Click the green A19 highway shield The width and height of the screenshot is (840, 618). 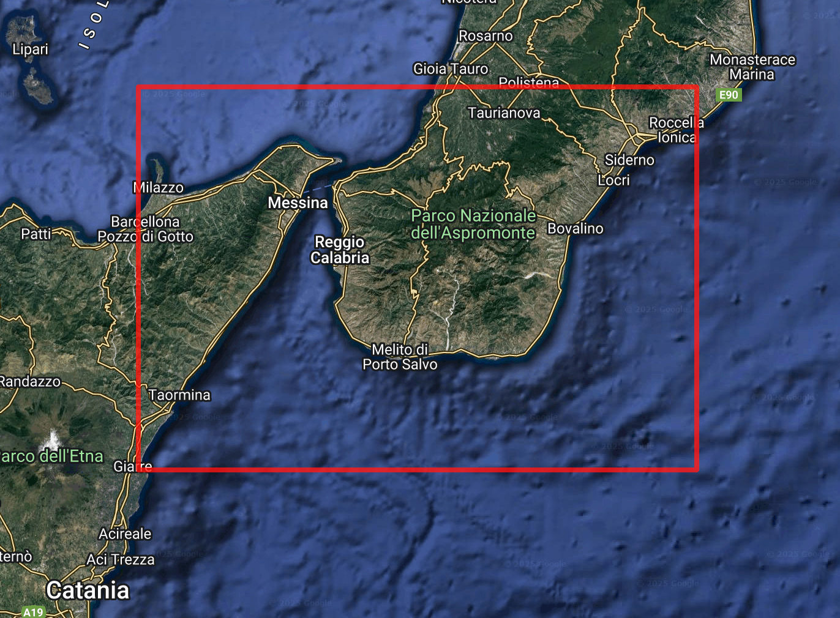[33, 612]
